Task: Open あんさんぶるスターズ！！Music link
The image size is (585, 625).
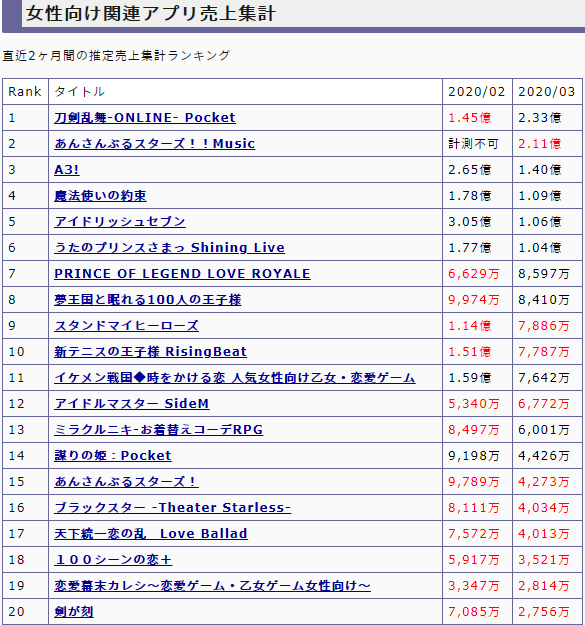Action: (155, 143)
